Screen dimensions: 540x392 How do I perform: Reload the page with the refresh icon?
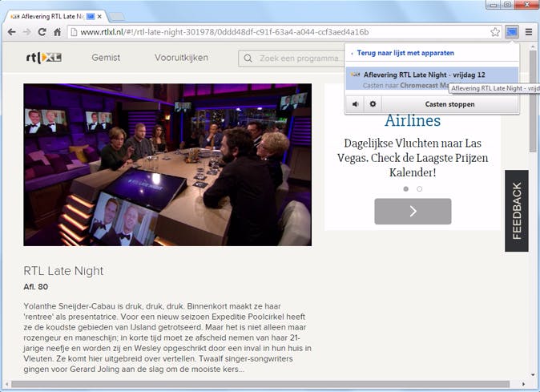tap(42, 32)
